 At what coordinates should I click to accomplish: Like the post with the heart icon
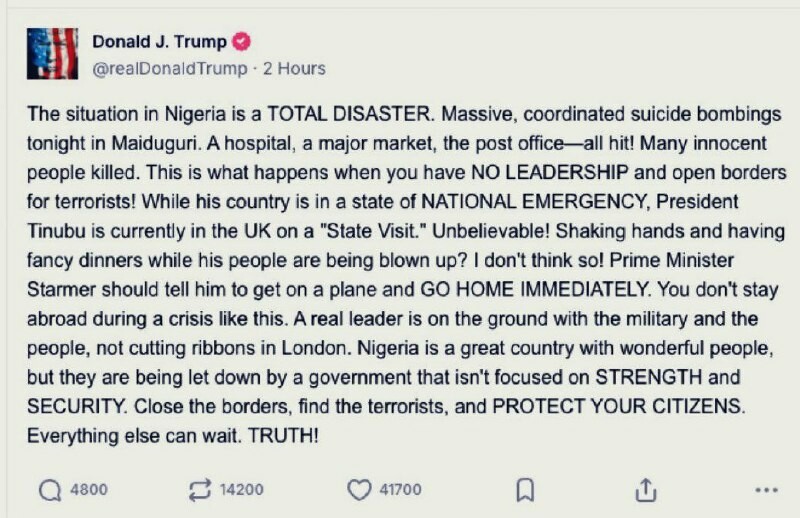tap(359, 489)
